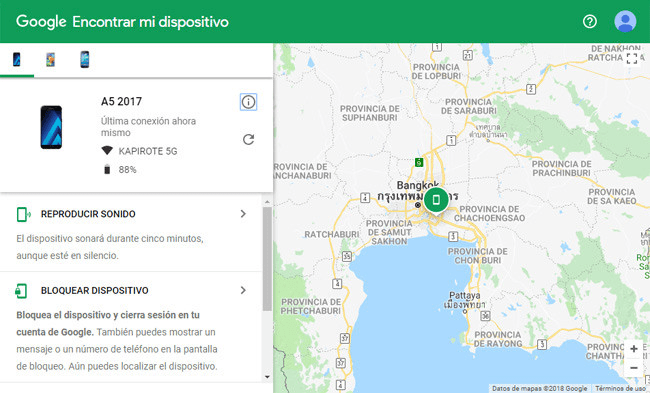Click the Google logo in the header
Viewport: 650px width, 393px height.
click(x=41, y=21)
